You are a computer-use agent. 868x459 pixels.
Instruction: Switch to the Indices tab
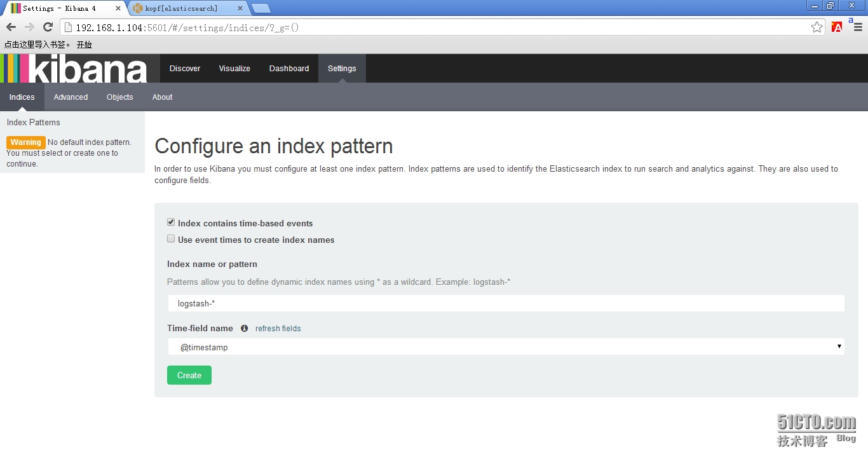[22, 97]
